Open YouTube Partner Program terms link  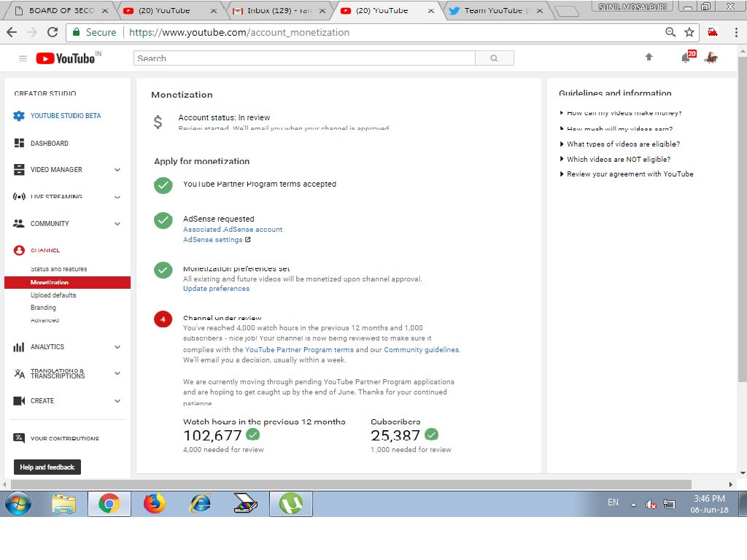299,349
